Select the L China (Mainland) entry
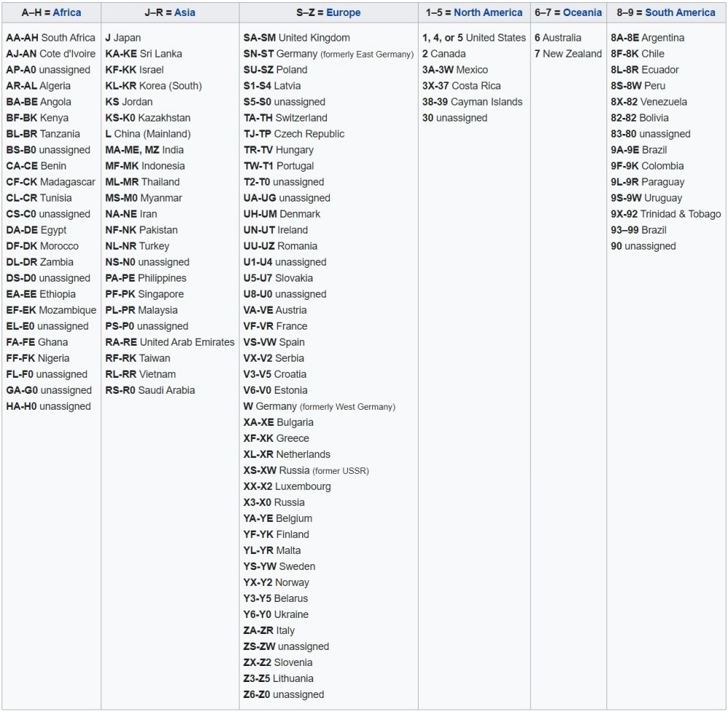Viewport: 728px width, 714px height. click(x=148, y=134)
